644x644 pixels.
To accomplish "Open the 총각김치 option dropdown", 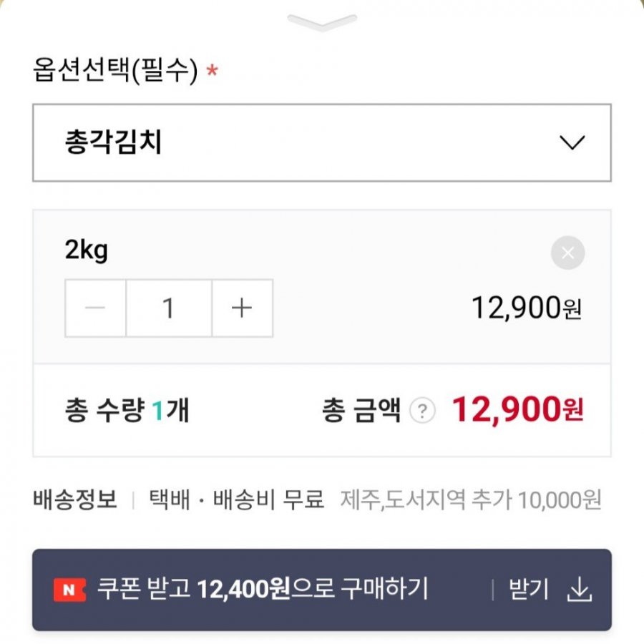I will tap(286, 143).
